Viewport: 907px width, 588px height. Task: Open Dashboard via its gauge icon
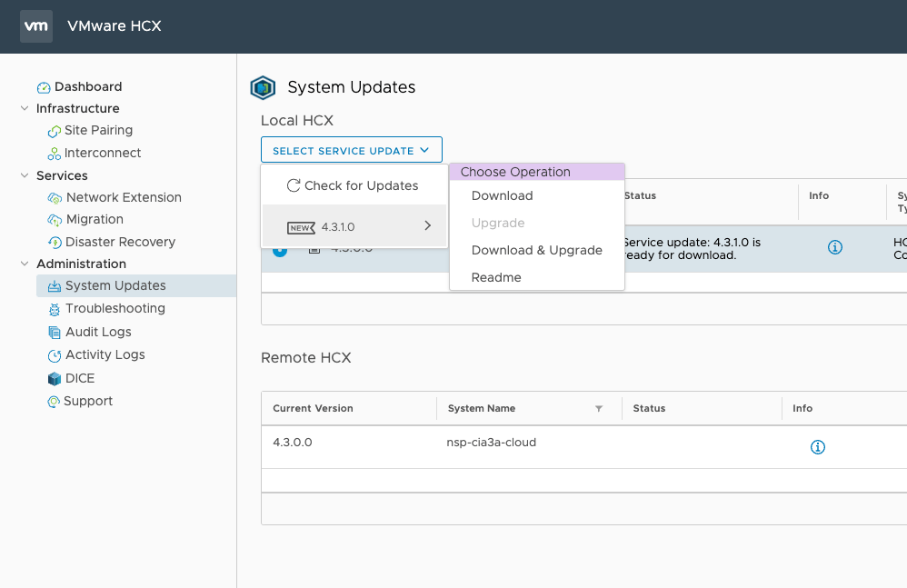click(x=44, y=87)
